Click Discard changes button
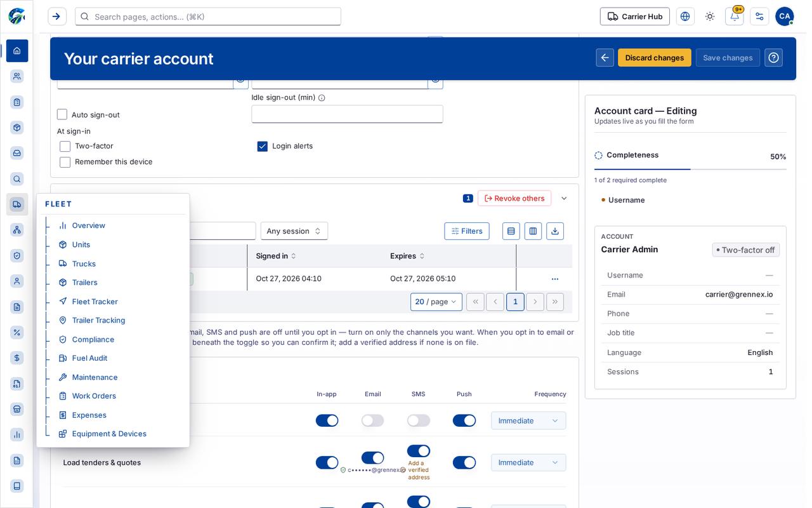Viewport: 812px width, 508px height. (655, 58)
